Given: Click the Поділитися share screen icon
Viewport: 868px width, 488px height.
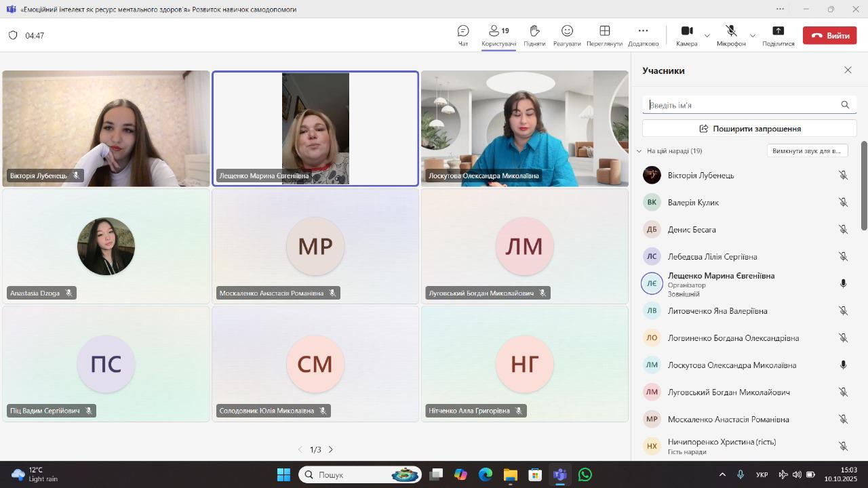Looking at the screenshot, I should coord(778,35).
